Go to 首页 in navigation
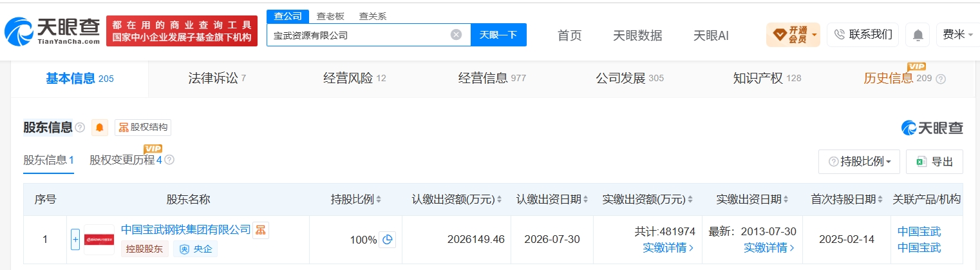This screenshot has height=270, width=980. pos(569,35)
